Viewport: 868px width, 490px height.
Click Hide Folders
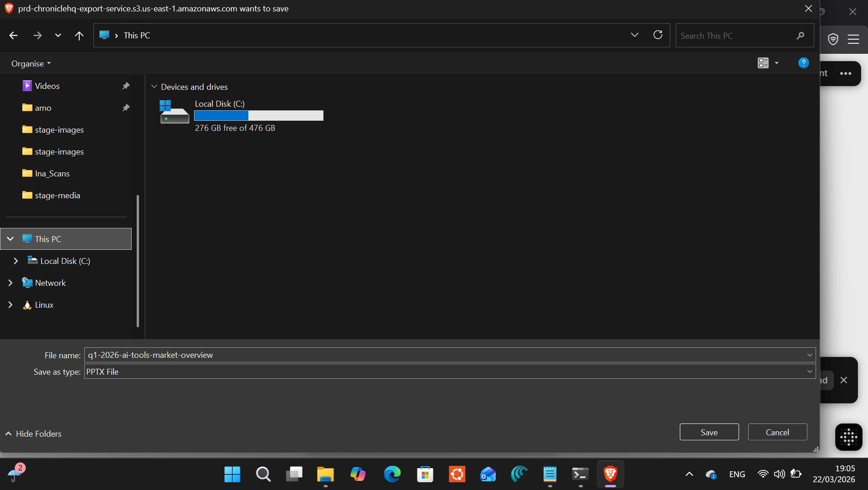[x=33, y=434]
